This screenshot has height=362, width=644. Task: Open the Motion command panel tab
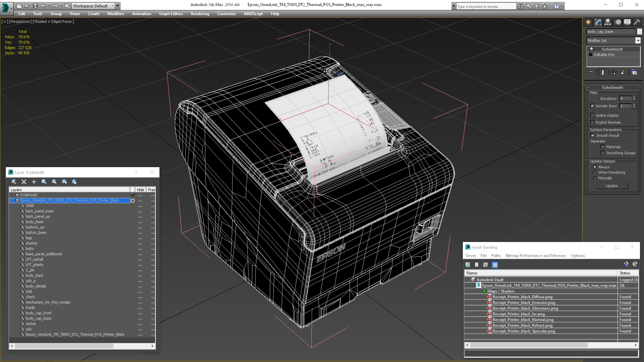point(618,22)
